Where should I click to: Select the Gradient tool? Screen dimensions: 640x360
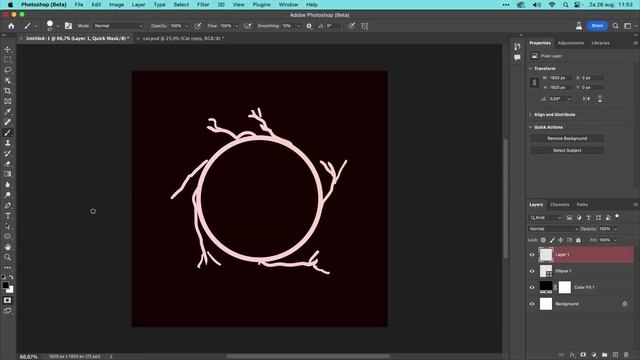[7, 174]
